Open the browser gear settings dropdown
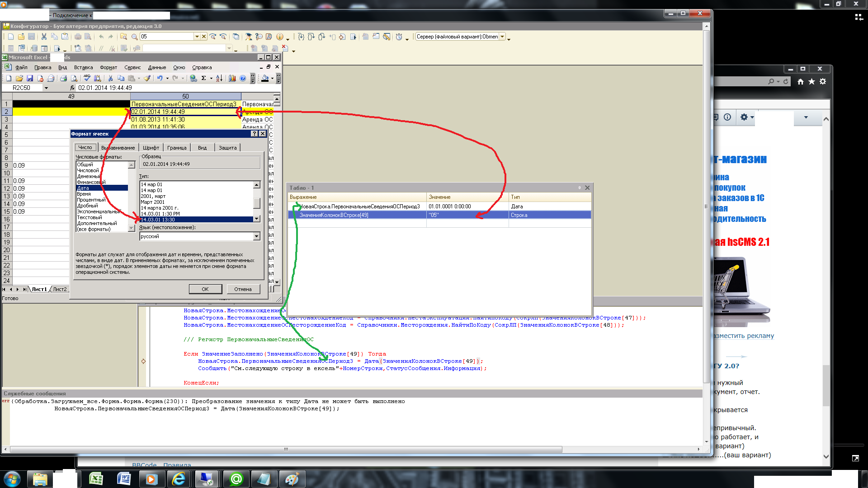Viewport: 868px width, 488px height. [747, 117]
